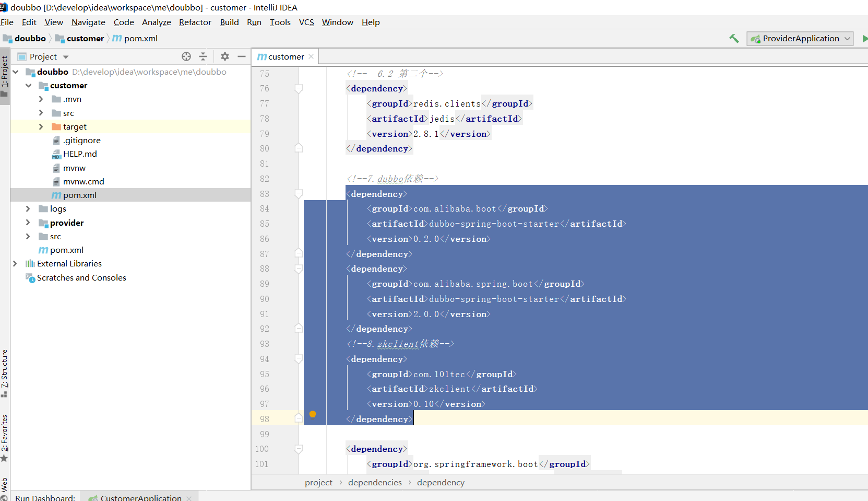
Task: Open the Build menu
Action: [229, 22]
